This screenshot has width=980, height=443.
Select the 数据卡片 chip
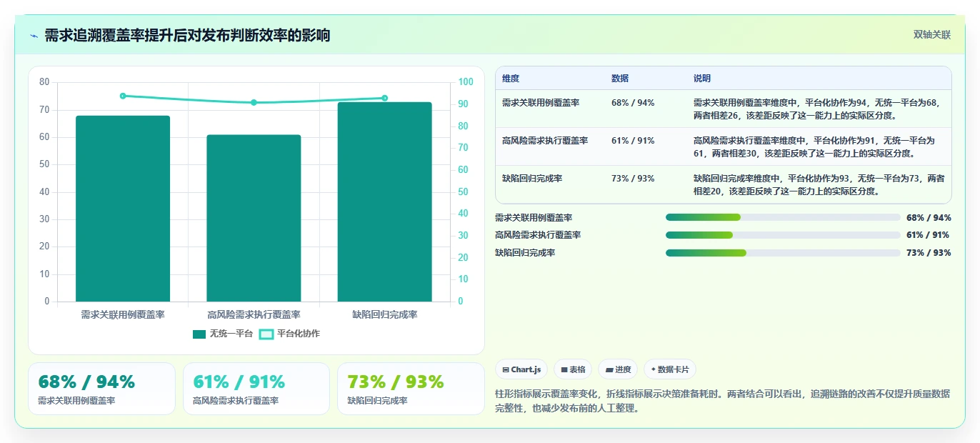pos(669,369)
